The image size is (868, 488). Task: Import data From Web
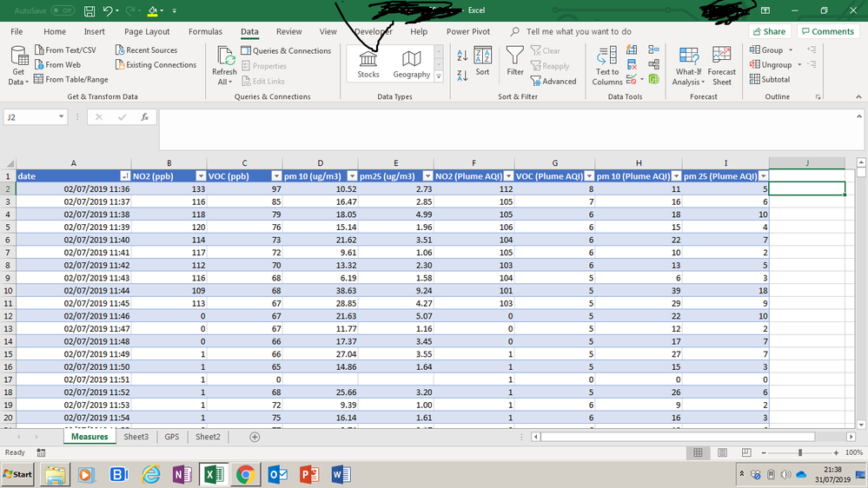(x=57, y=65)
